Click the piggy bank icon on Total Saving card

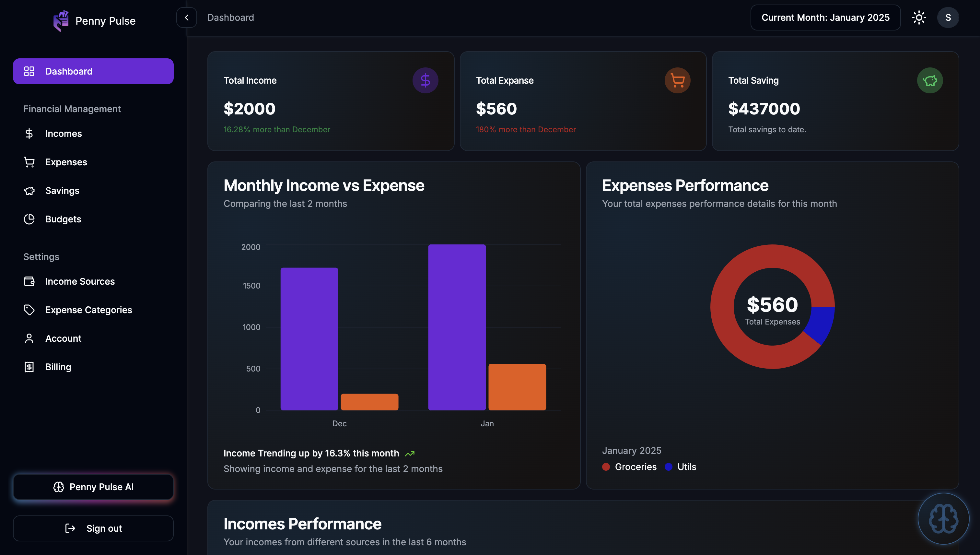(x=930, y=80)
